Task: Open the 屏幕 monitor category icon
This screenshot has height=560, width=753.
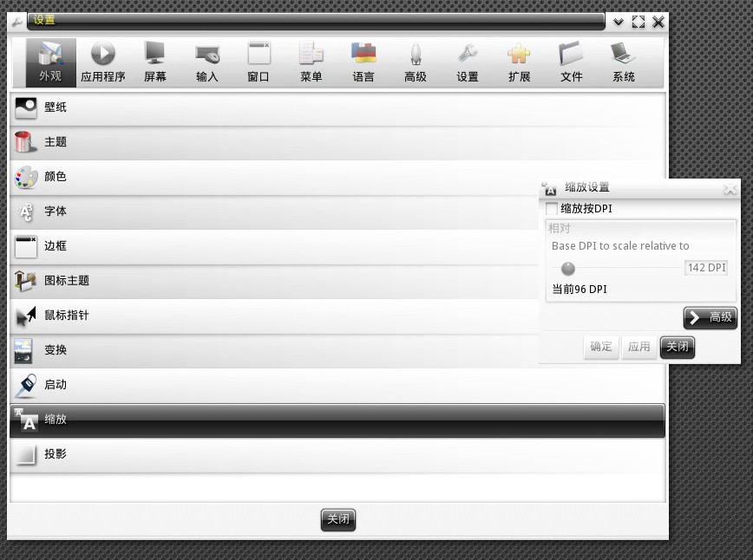Action: click(x=154, y=62)
